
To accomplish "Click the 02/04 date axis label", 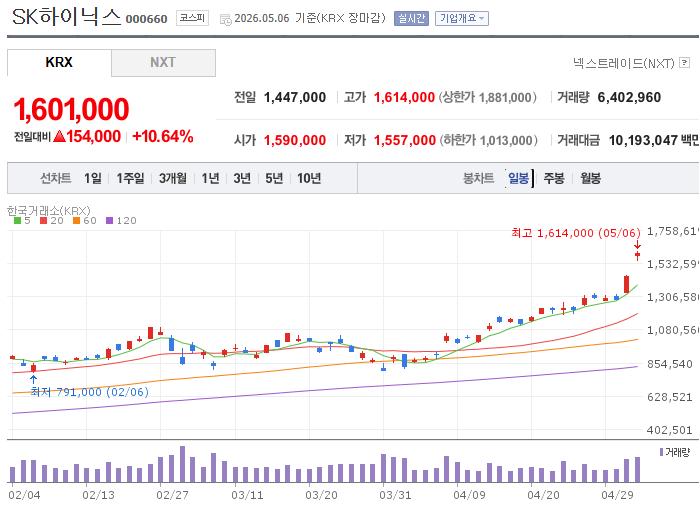I will click(24, 495).
